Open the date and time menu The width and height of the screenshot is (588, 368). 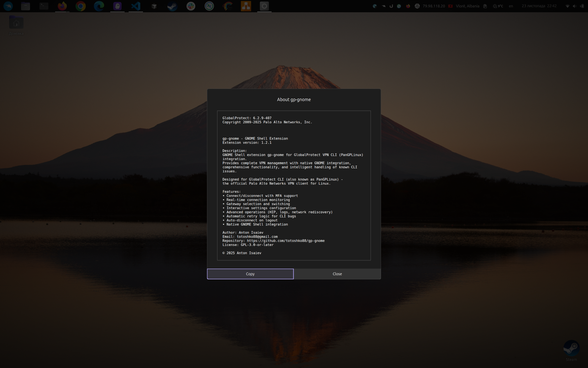(539, 6)
